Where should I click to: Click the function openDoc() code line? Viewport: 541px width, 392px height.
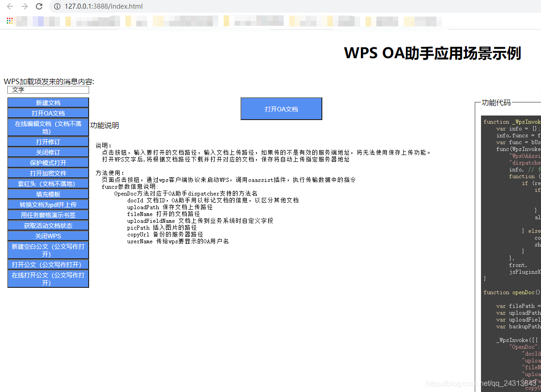[511, 292]
